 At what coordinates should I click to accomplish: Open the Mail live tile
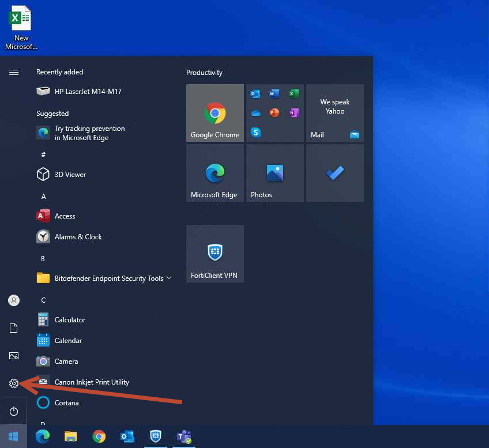(x=334, y=113)
